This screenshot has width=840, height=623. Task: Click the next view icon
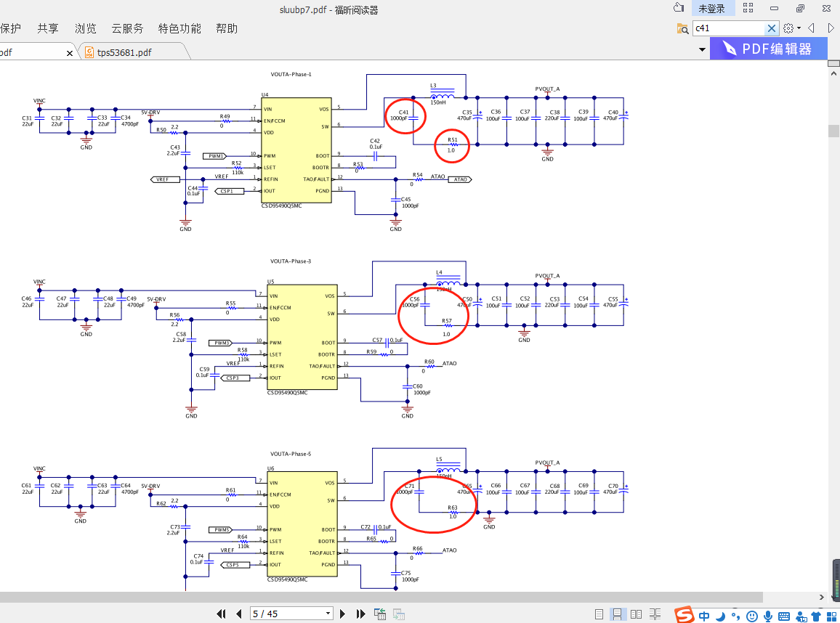[399, 614]
